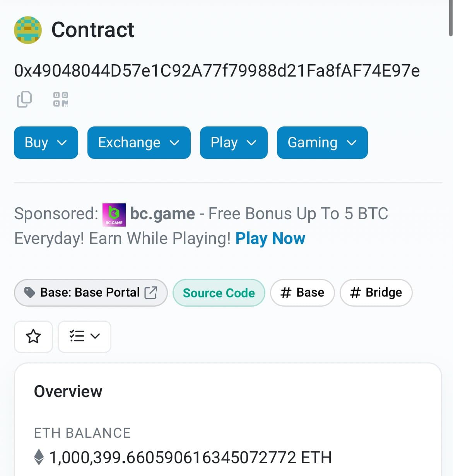Image resolution: width=453 pixels, height=476 pixels.
Task: Click the # Base tag
Action: pyautogui.click(x=302, y=293)
